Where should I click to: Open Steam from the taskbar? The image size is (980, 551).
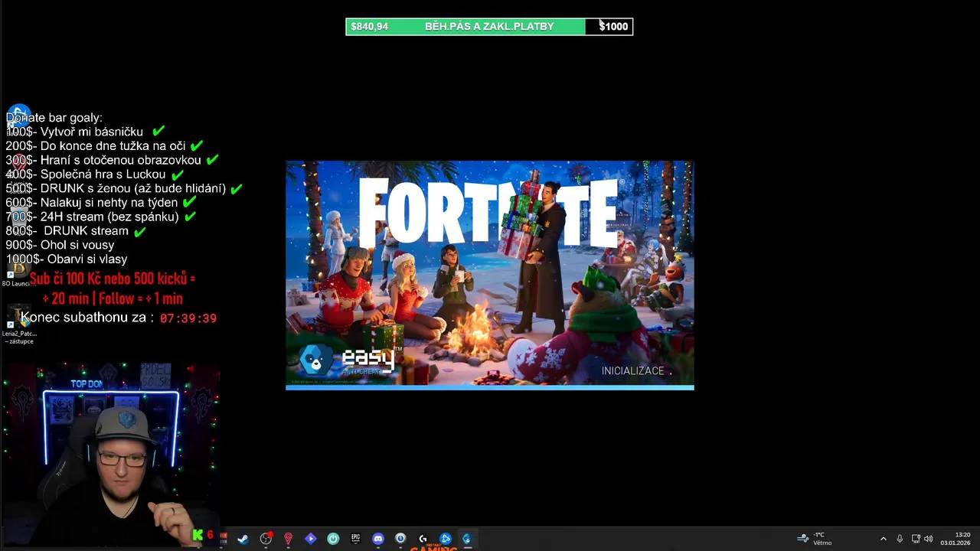(243, 539)
